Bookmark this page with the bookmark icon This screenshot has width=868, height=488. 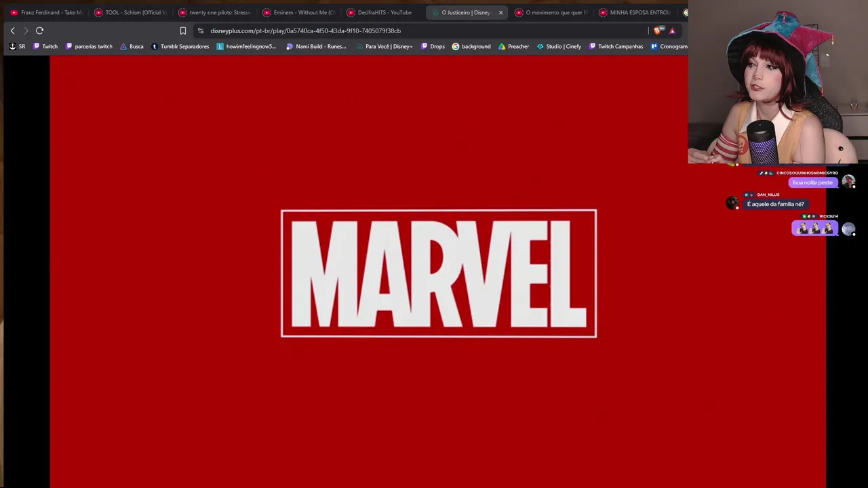point(183,30)
